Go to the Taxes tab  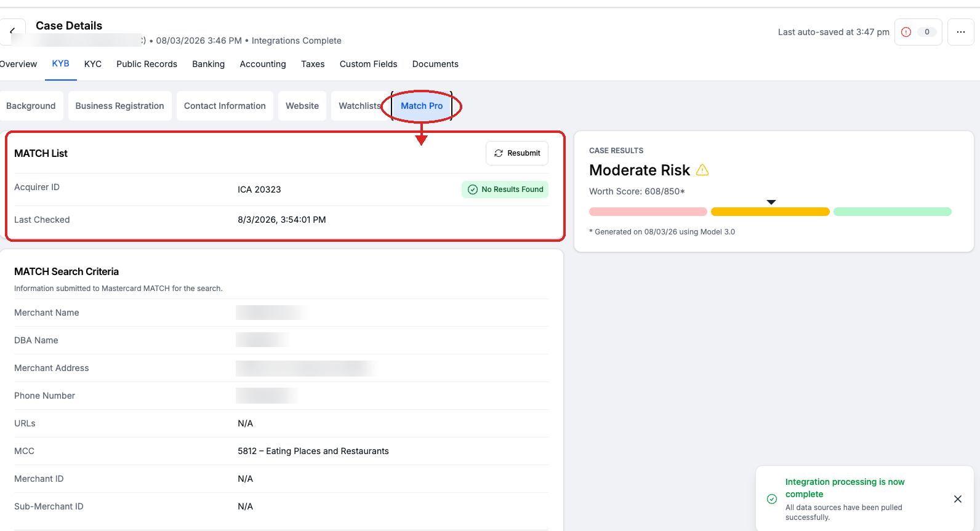click(313, 64)
